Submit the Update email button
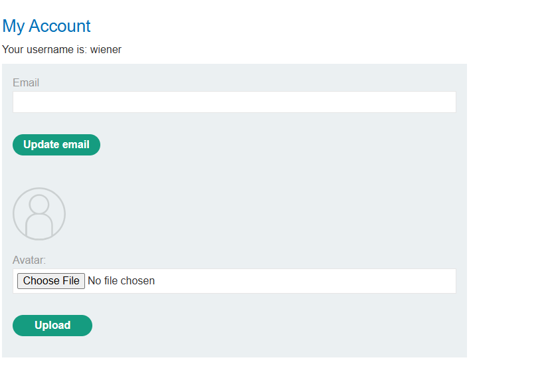Image resolution: width=556 pixels, height=392 pixels. pos(56,145)
